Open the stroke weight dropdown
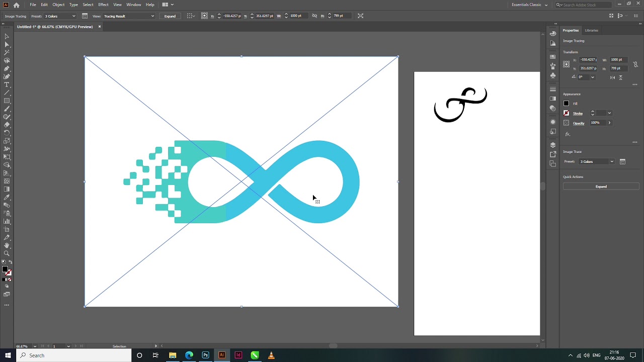 coord(609,113)
